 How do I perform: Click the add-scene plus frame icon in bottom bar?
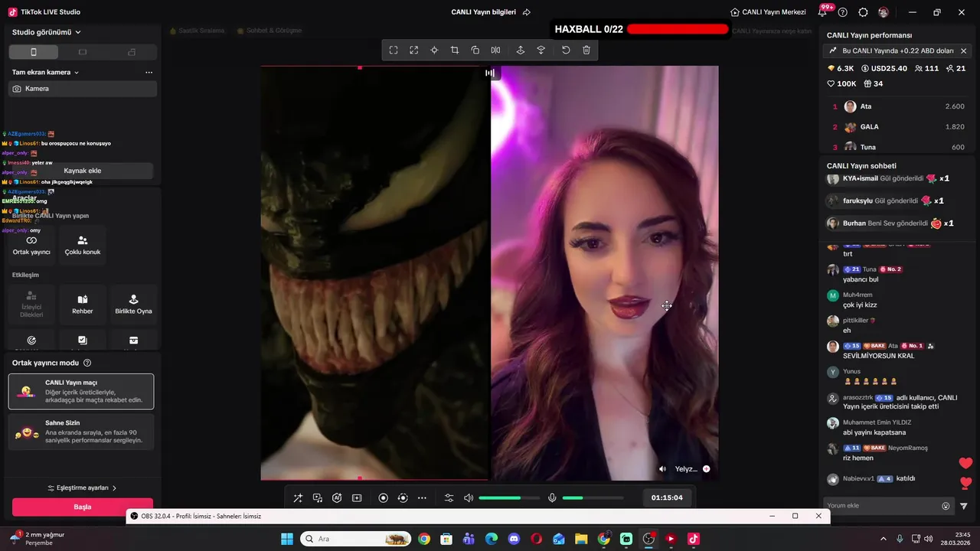[x=357, y=498]
